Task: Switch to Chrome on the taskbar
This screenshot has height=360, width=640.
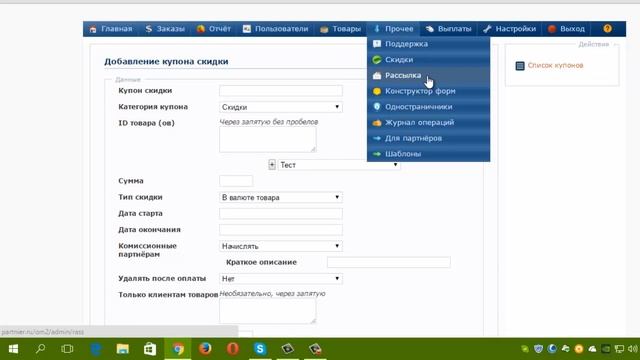Action: click(x=178, y=349)
